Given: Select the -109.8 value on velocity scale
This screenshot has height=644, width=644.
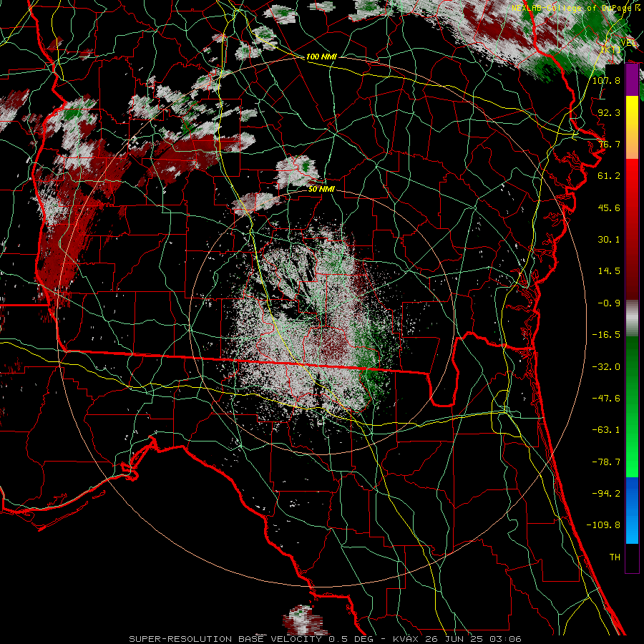Looking at the screenshot, I should (x=603, y=525).
